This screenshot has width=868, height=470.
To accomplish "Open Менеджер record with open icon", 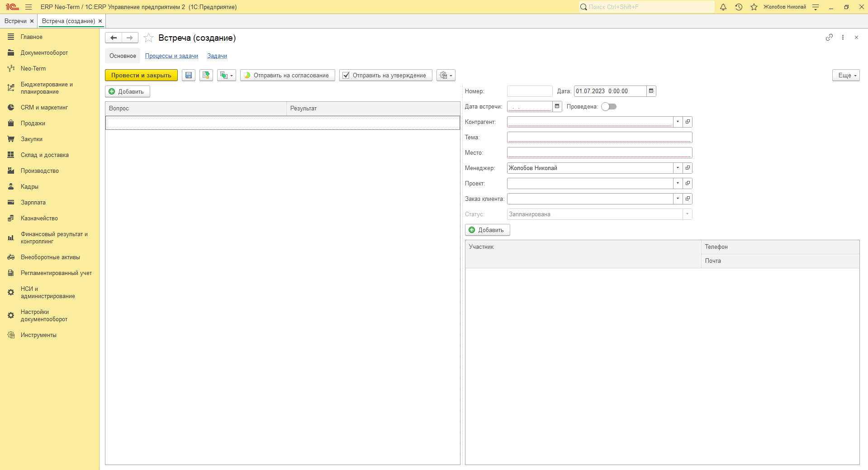I will 688,168.
